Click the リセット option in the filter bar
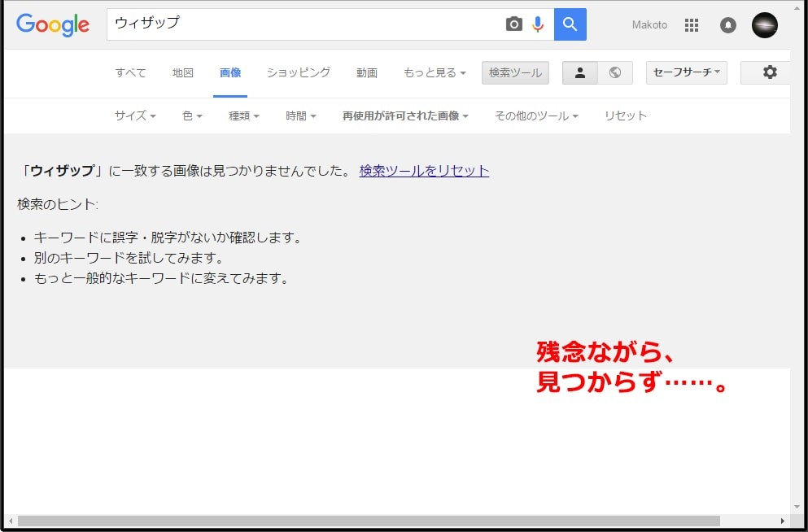 625,116
